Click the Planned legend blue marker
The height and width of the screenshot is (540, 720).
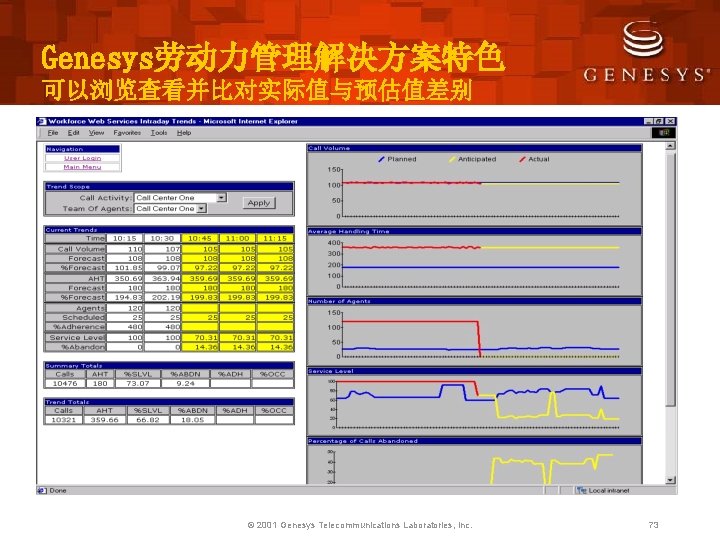381,159
